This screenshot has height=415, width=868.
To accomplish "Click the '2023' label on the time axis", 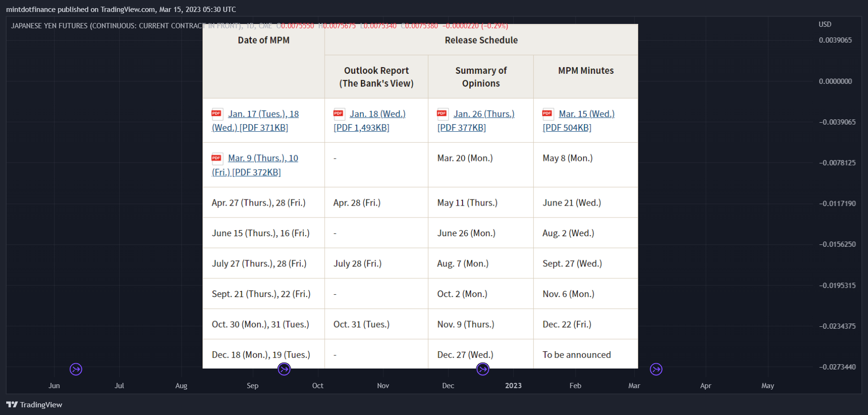I will (513, 386).
